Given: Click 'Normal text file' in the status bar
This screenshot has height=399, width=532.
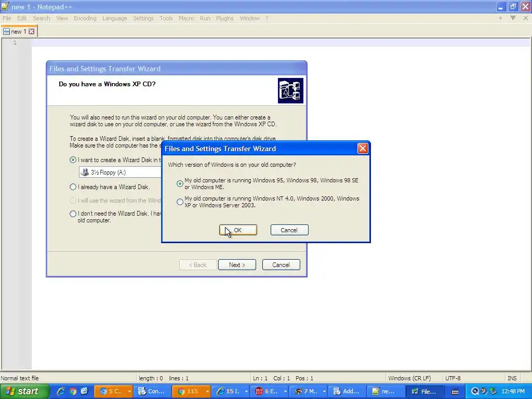Looking at the screenshot, I should click(x=20, y=378).
